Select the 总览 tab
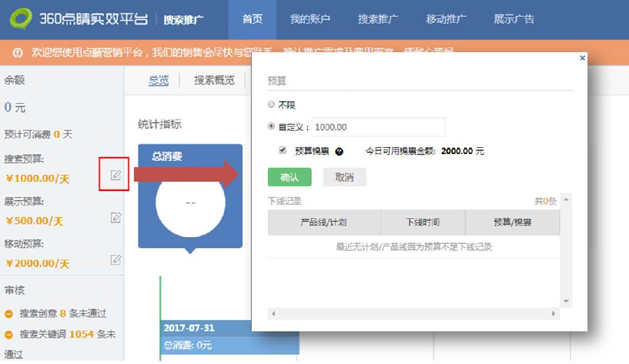This screenshot has width=629, height=364. 158,80
